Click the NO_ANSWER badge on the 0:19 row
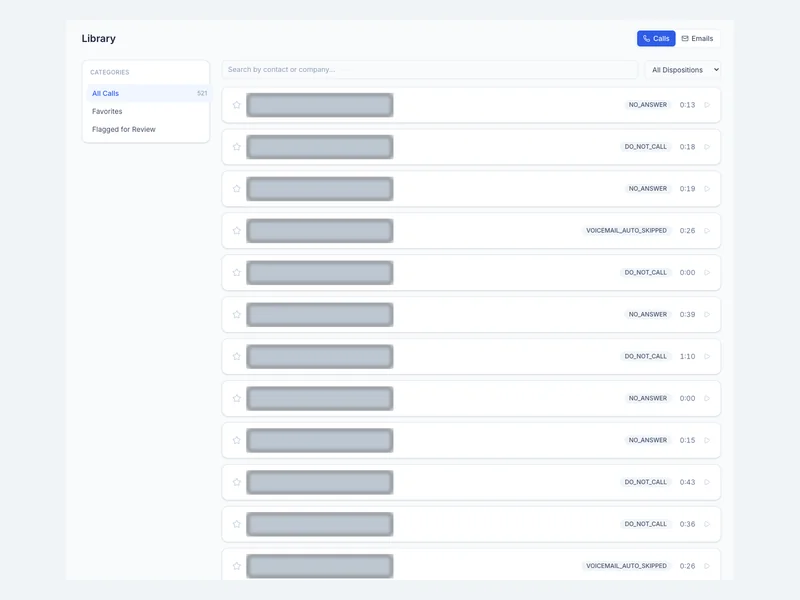 [x=647, y=189]
